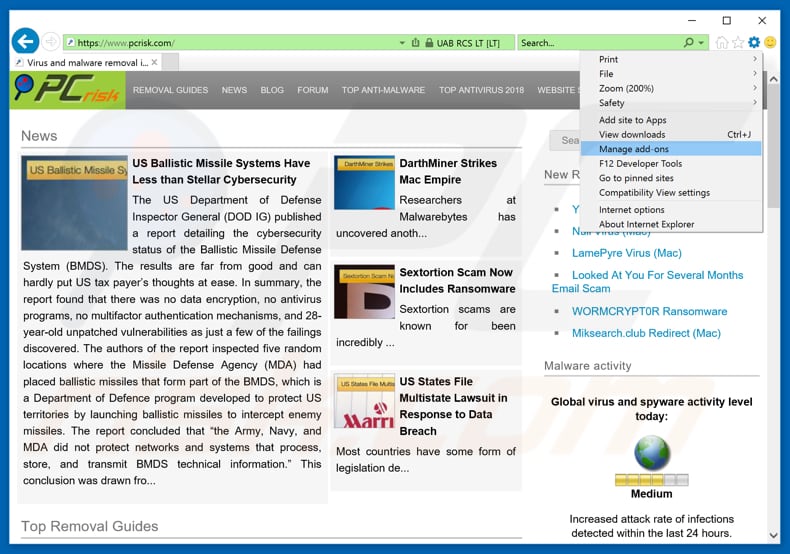
Task: Click the Search... input box
Action: point(600,43)
